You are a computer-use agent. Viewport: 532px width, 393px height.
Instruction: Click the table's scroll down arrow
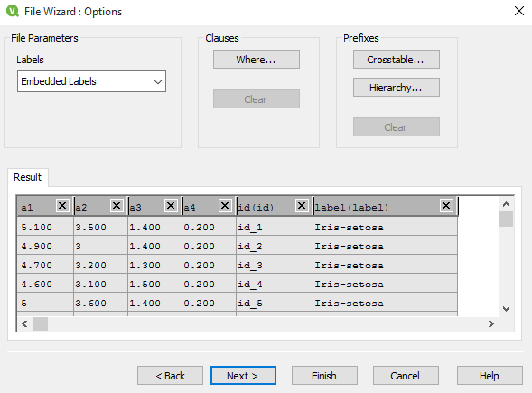point(506,309)
